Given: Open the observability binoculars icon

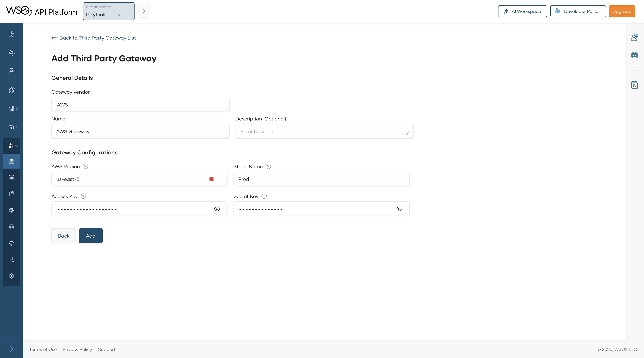Looking at the screenshot, I should (x=11, y=127).
